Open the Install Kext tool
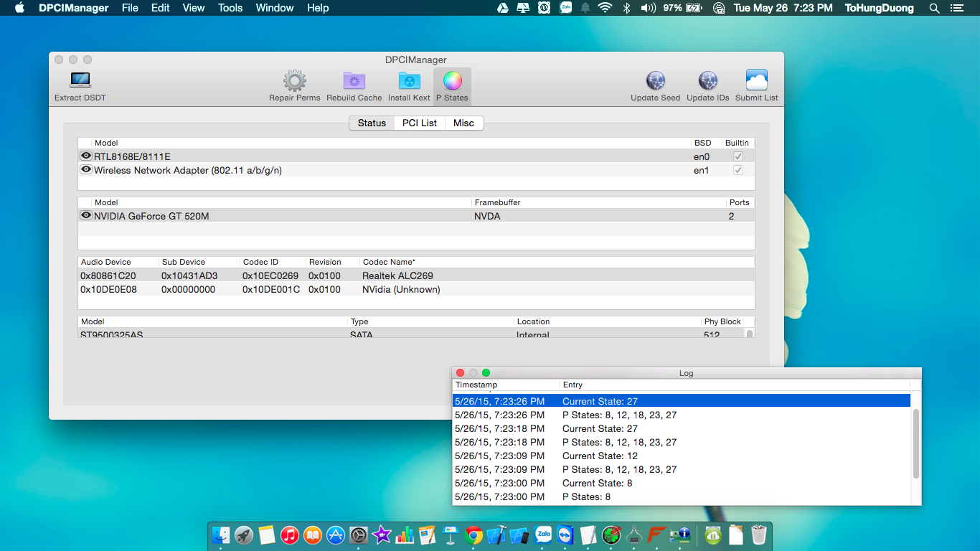The image size is (980, 551). click(x=409, y=80)
